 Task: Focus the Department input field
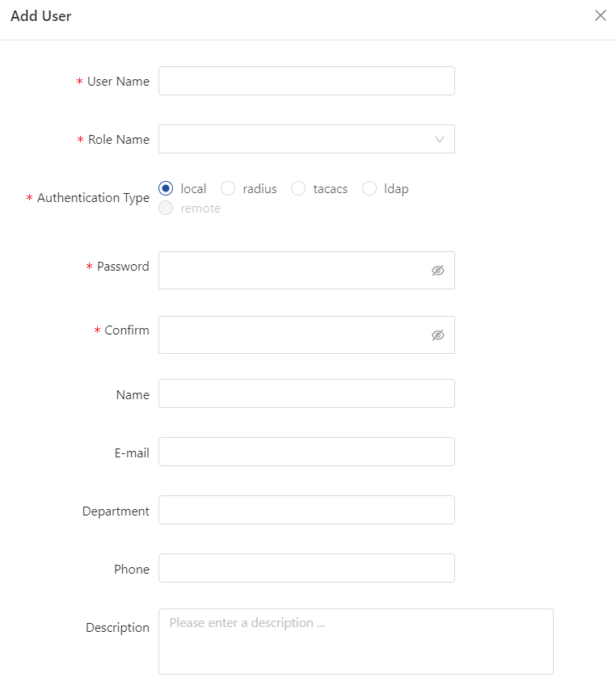[306, 510]
